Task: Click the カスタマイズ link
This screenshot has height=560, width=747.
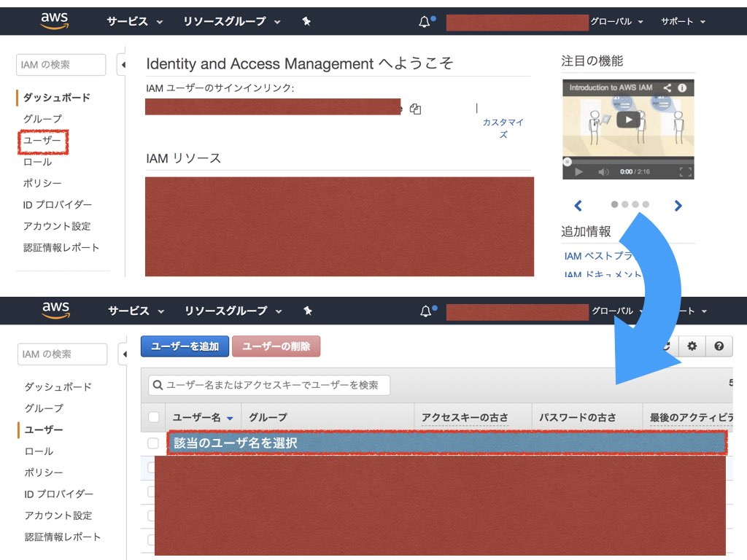Action: coord(503,128)
